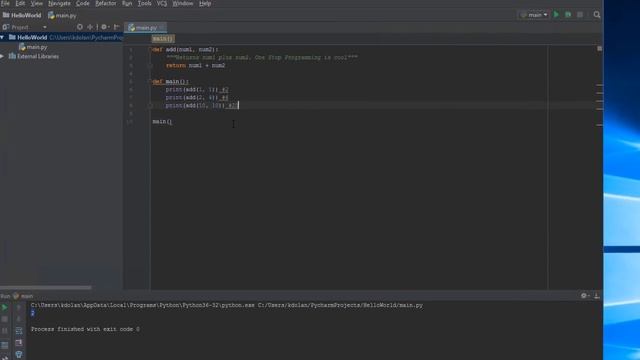Open Search Everywhere magnifier icon
Viewport: 640px width, 360px height.
(x=597, y=15)
